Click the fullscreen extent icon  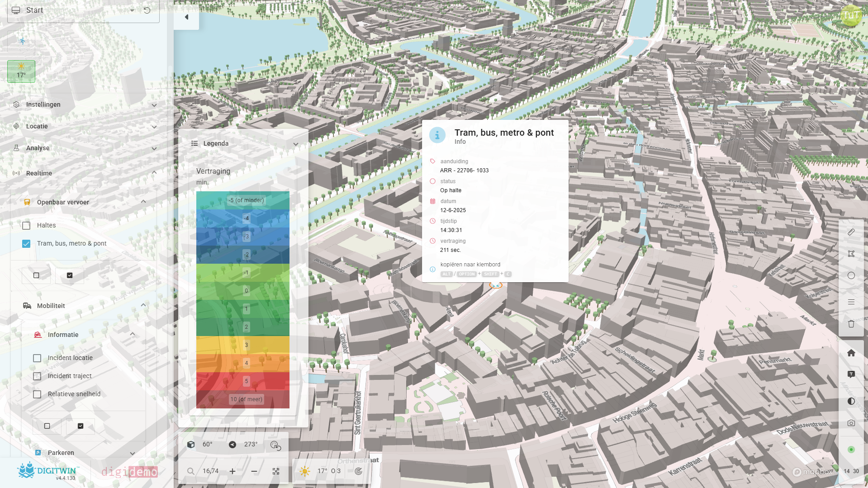[x=276, y=471]
